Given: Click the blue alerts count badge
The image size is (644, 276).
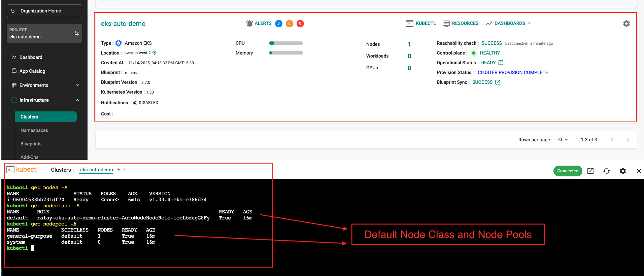Looking at the screenshot, I should coord(278,24).
